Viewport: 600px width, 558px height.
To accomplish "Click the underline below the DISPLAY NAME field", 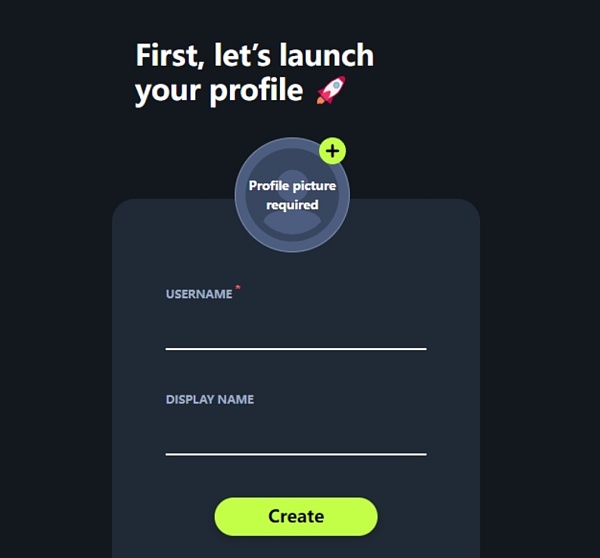I will click(296, 454).
